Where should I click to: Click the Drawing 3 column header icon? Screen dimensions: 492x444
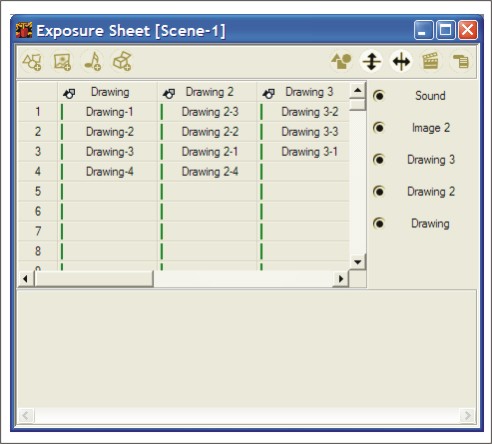click(x=269, y=94)
